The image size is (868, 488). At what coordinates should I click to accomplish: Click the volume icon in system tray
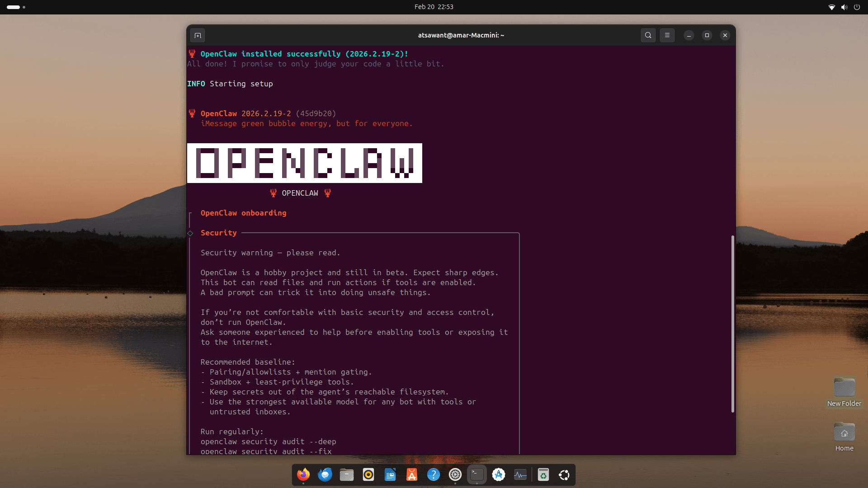pyautogui.click(x=844, y=7)
